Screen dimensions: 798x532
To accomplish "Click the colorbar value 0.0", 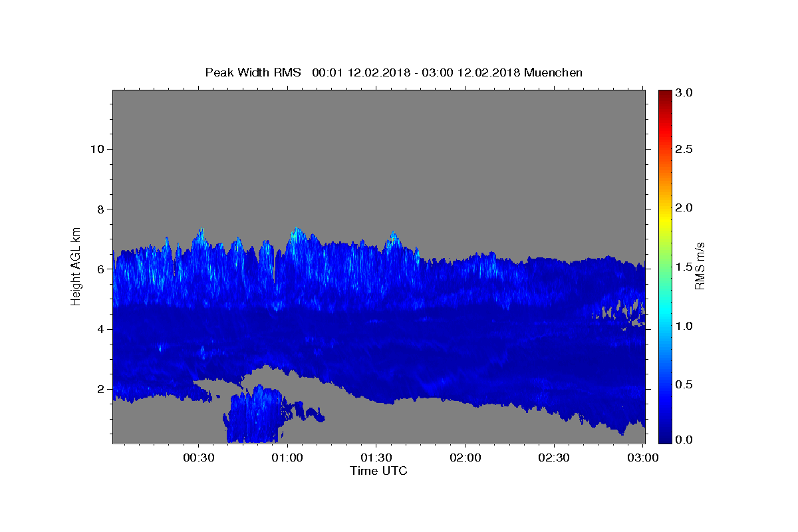I will tap(685, 440).
